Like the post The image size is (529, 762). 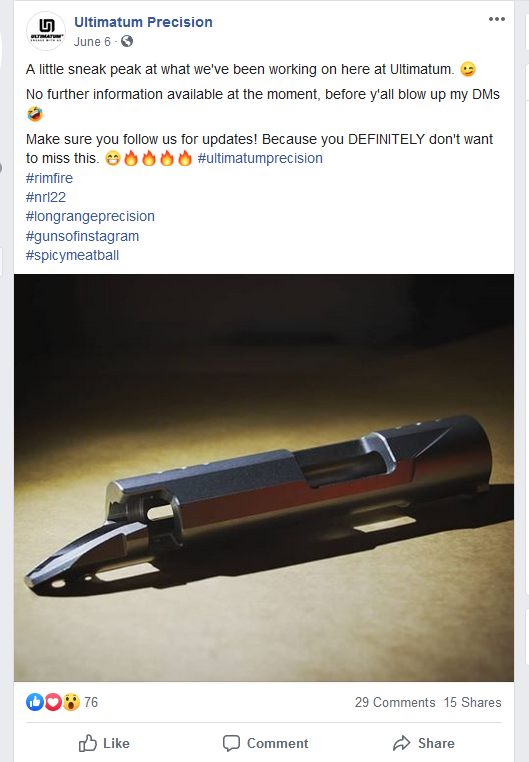pyautogui.click(x=104, y=743)
